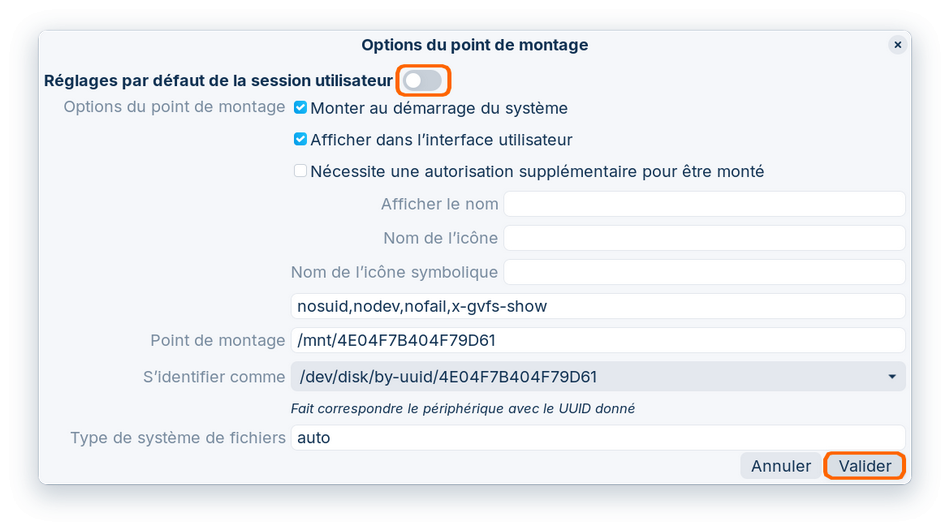The width and height of the screenshot is (950, 531).
Task: Click the filesystem type field containing auto
Action: click(597, 438)
